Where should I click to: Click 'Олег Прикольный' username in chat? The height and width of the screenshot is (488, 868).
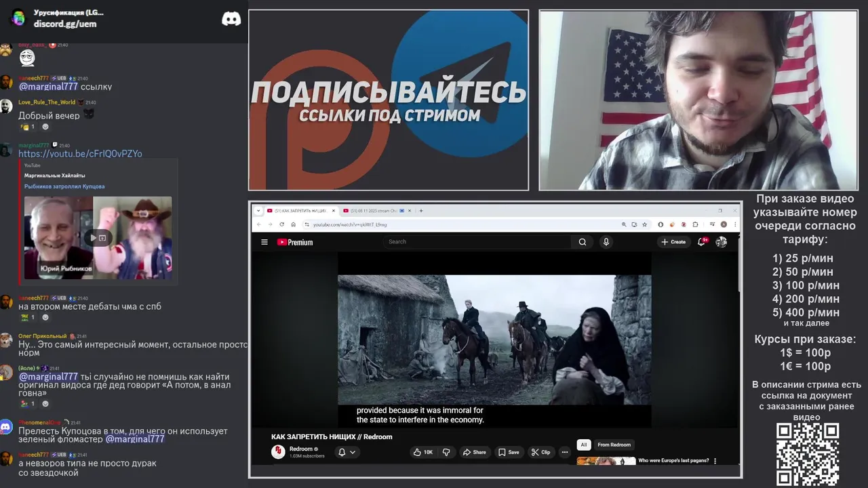(x=43, y=336)
